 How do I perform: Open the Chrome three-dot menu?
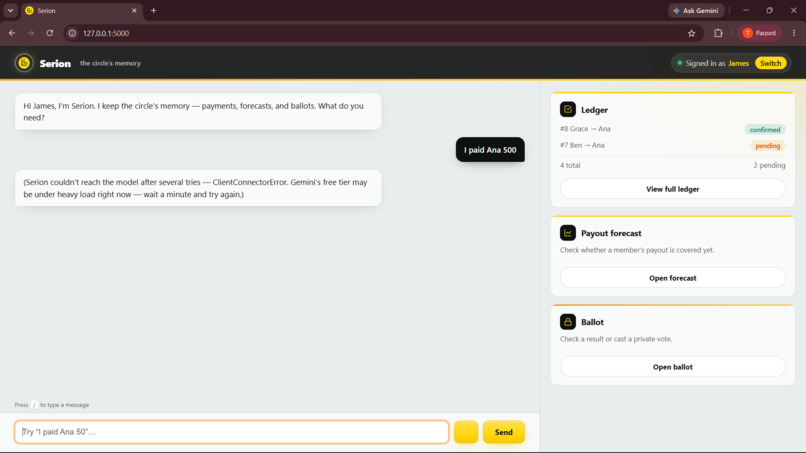coord(794,33)
